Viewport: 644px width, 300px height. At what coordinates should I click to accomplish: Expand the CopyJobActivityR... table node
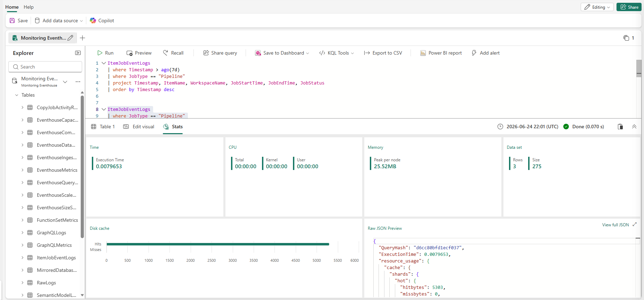pos(23,107)
